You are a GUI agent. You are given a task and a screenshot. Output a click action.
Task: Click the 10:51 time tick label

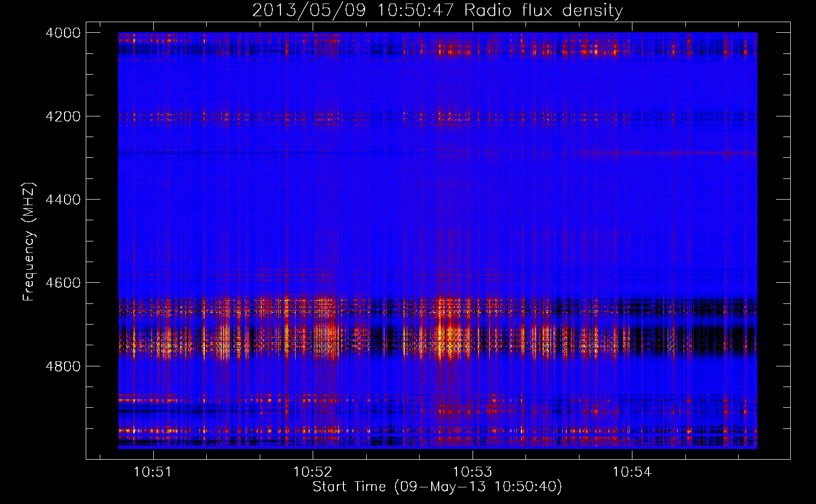pyautogui.click(x=153, y=472)
